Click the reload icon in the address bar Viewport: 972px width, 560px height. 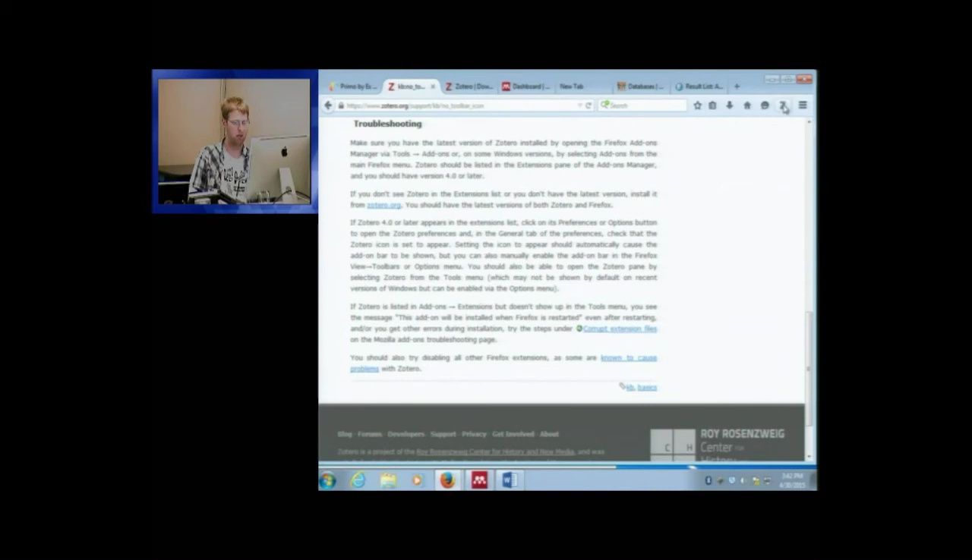click(x=589, y=105)
